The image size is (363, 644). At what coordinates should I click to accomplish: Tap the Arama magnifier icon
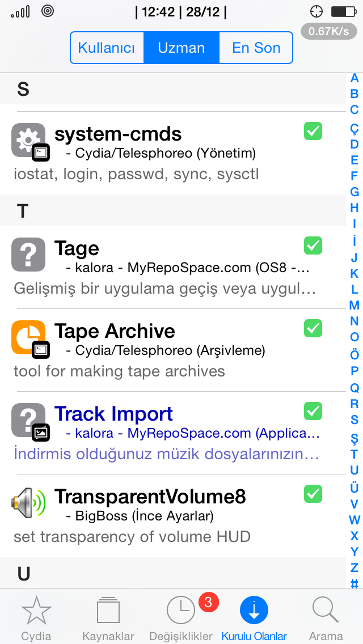[325, 610]
